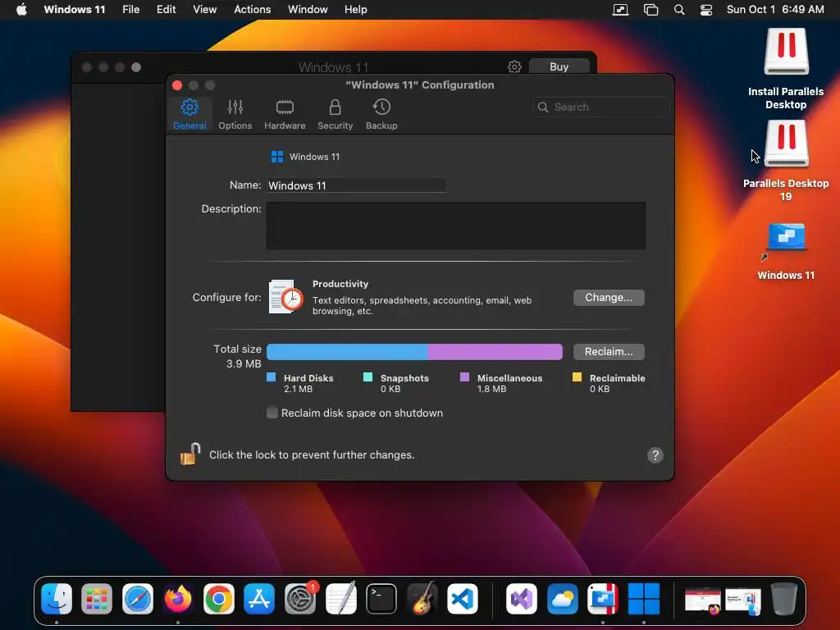This screenshot has width=840, height=630.
Task: Click the blue Hard Disks bar segment
Action: [x=347, y=351]
